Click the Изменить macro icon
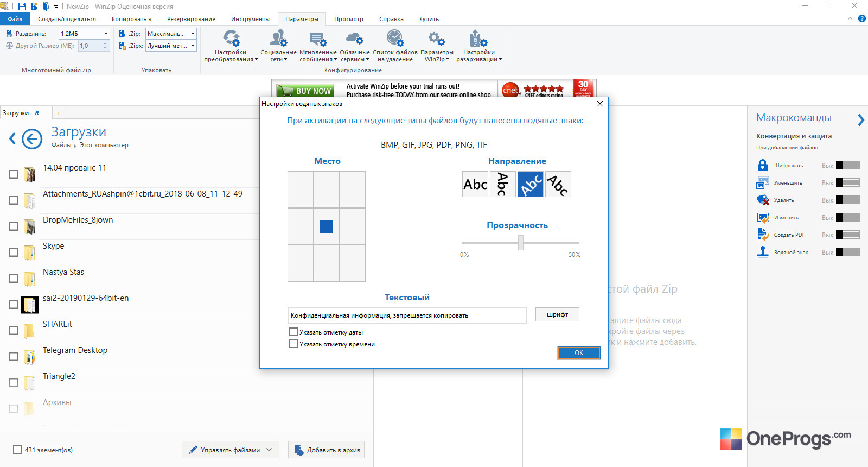Image resolution: width=868 pixels, height=467 pixels. pos(763,217)
